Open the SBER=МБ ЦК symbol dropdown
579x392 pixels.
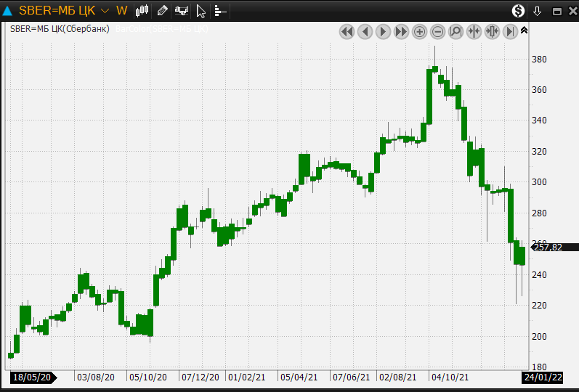point(105,11)
